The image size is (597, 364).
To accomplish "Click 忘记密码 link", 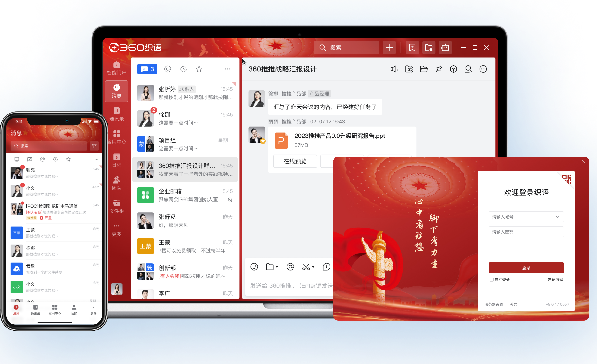I will pos(555,280).
